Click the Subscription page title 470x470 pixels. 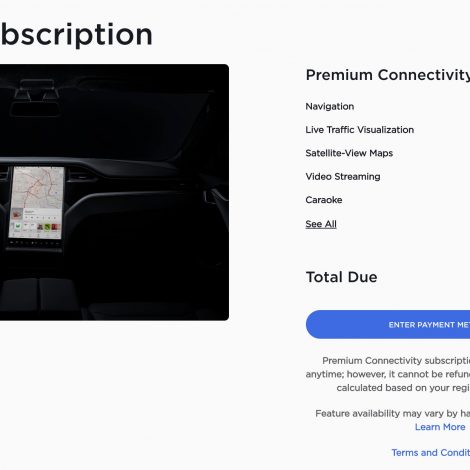pyautogui.click(x=76, y=35)
